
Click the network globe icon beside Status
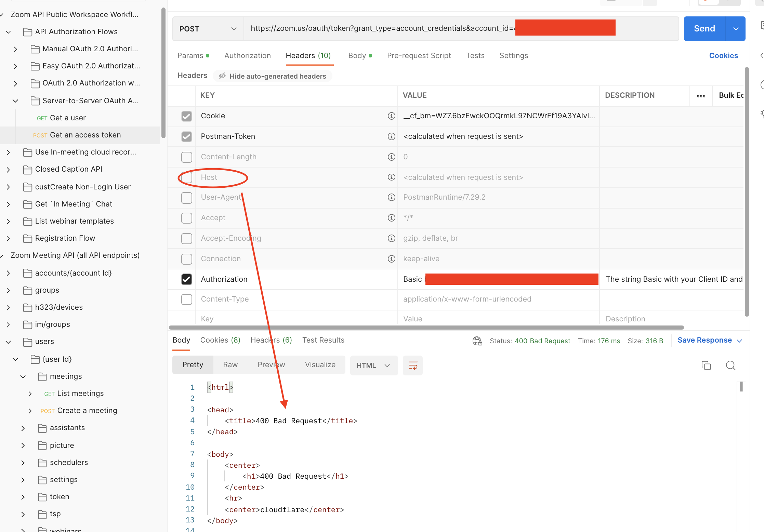(x=477, y=341)
